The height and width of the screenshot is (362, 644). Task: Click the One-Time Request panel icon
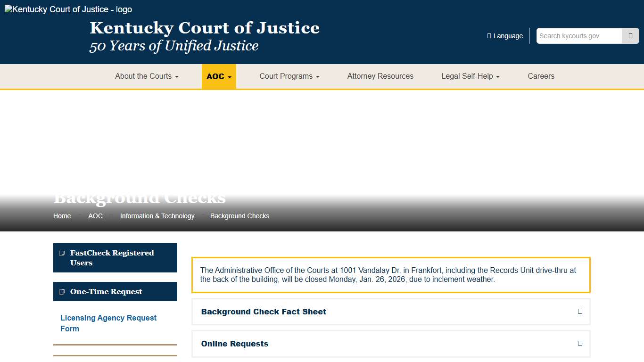(x=62, y=291)
